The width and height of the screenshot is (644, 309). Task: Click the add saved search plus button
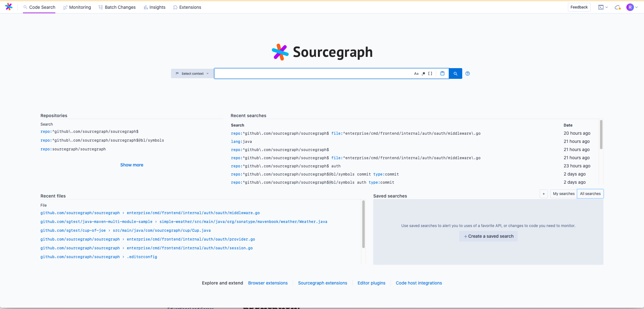[x=544, y=194]
